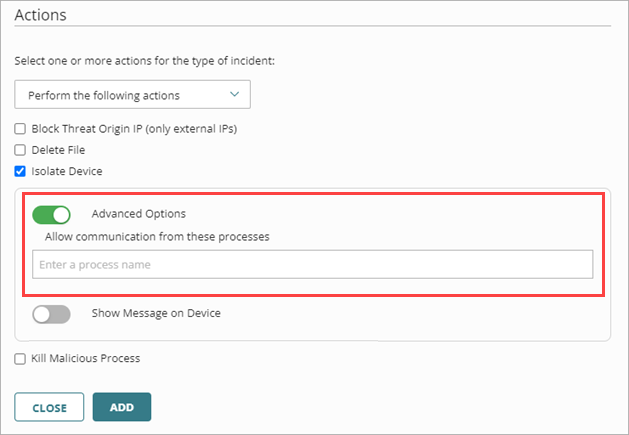Click 'Allow communication from these processes' text
The image size is (629, 435).
157,237
